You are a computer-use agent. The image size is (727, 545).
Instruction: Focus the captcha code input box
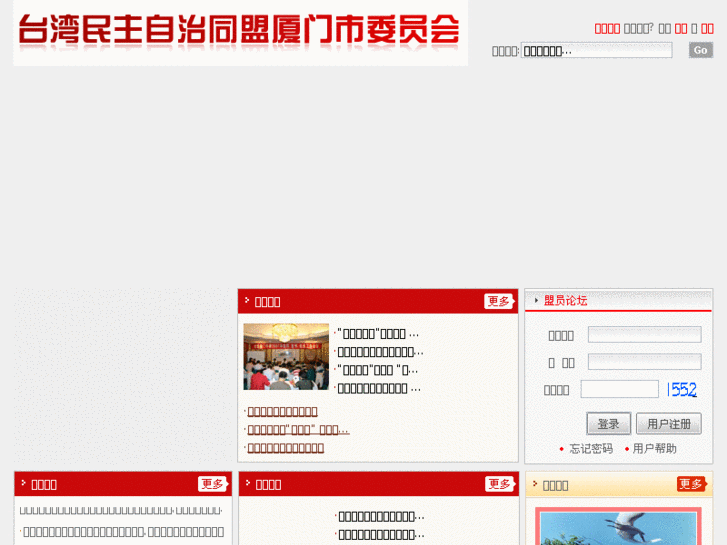[619, 389]
